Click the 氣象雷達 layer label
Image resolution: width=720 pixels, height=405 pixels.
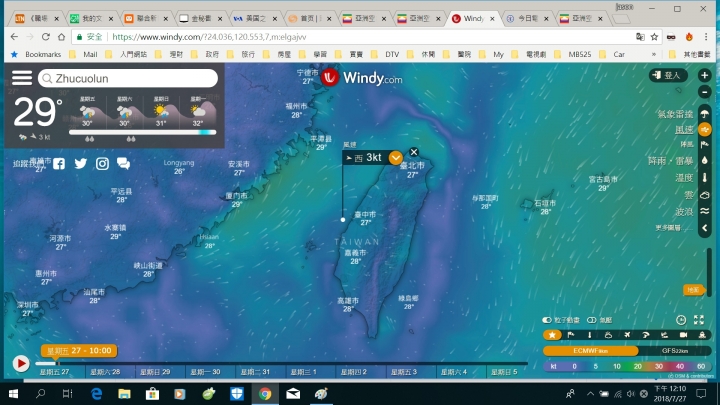[675, 114]
